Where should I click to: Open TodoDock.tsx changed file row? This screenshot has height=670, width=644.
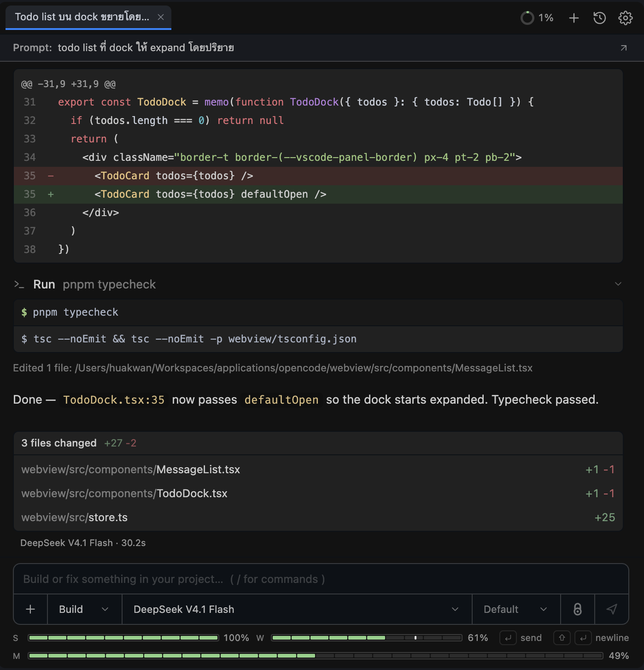[318, 494]
